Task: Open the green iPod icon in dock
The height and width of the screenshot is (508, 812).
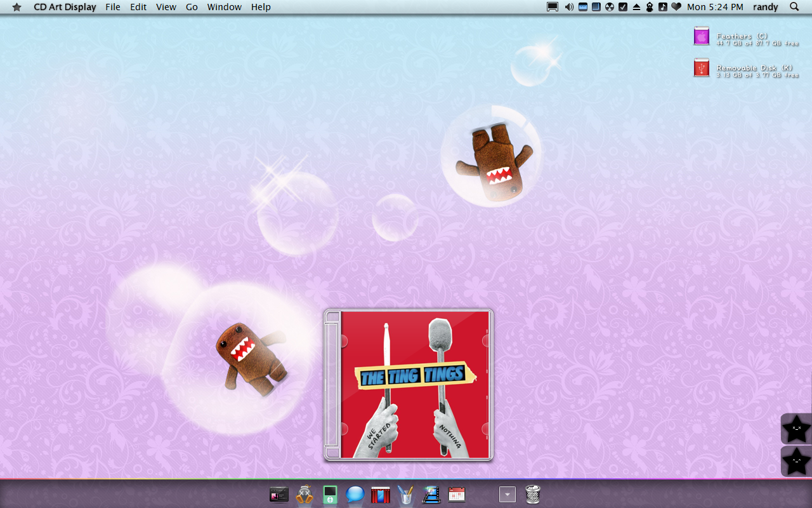Action: [x=330, y=495]
